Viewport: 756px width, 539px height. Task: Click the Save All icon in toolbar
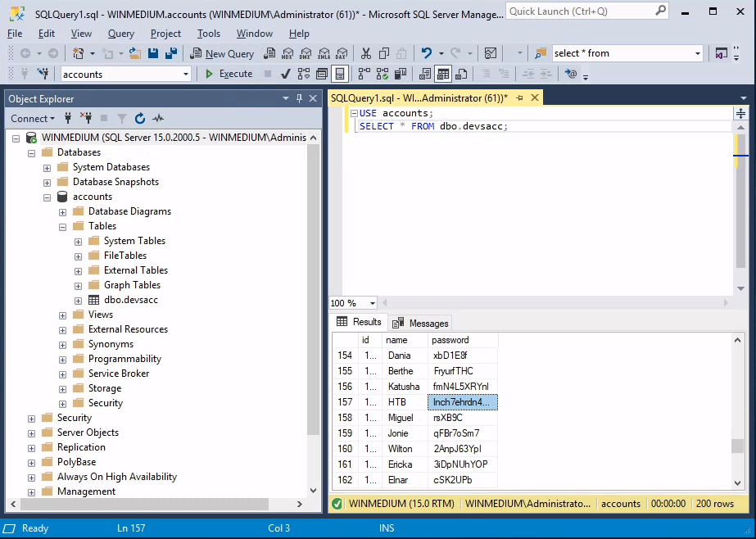coord(171,53)
